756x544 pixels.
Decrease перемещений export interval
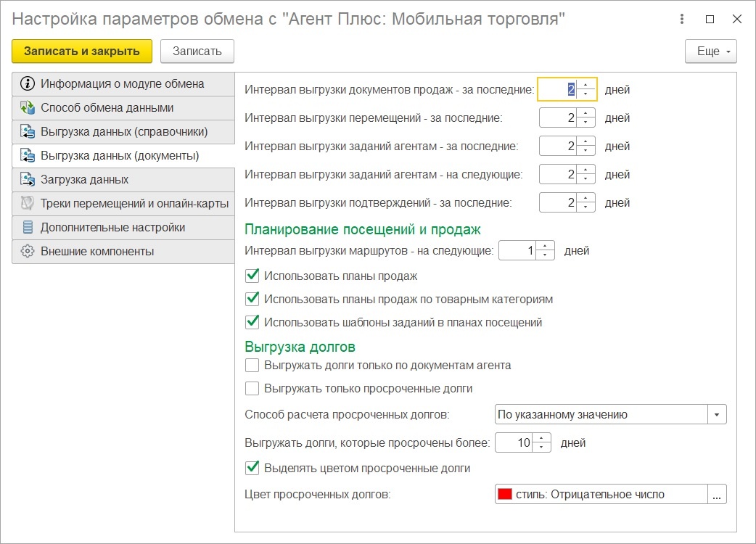[586, 122]
